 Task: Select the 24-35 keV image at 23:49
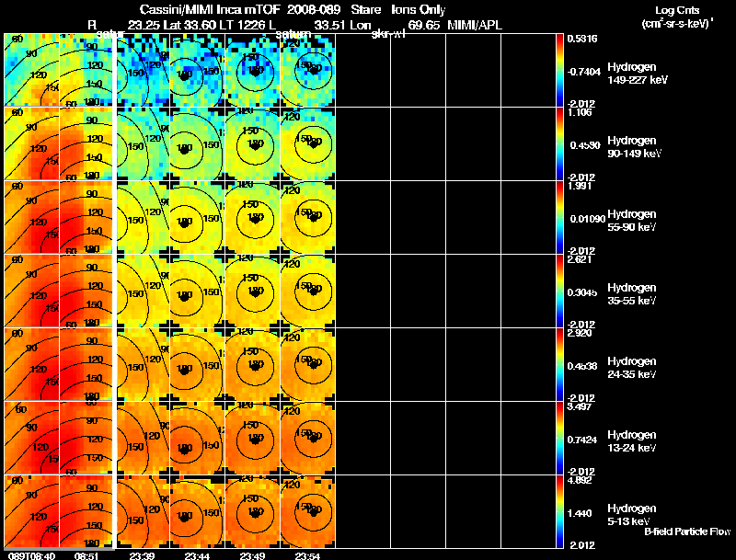point(253,364)
